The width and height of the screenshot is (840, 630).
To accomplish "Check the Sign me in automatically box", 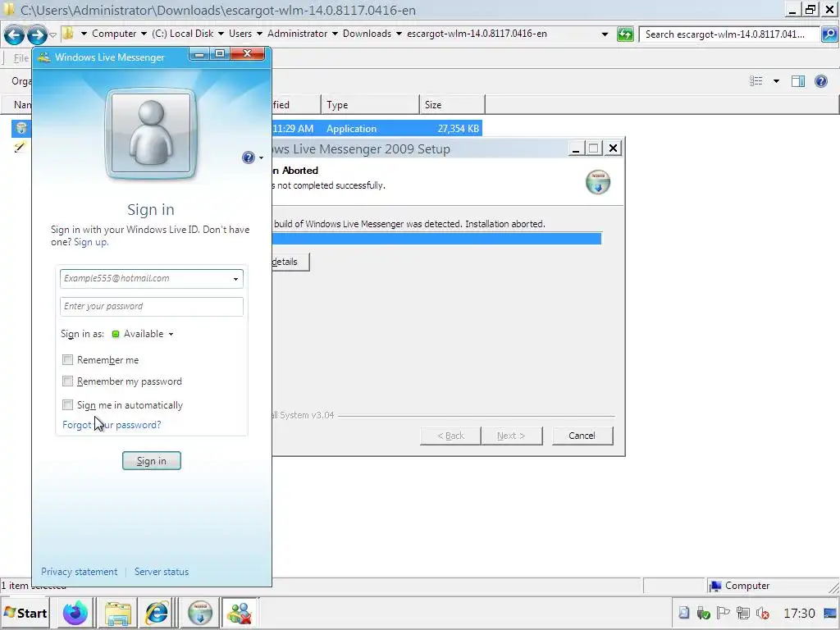I will coord(67,404).
